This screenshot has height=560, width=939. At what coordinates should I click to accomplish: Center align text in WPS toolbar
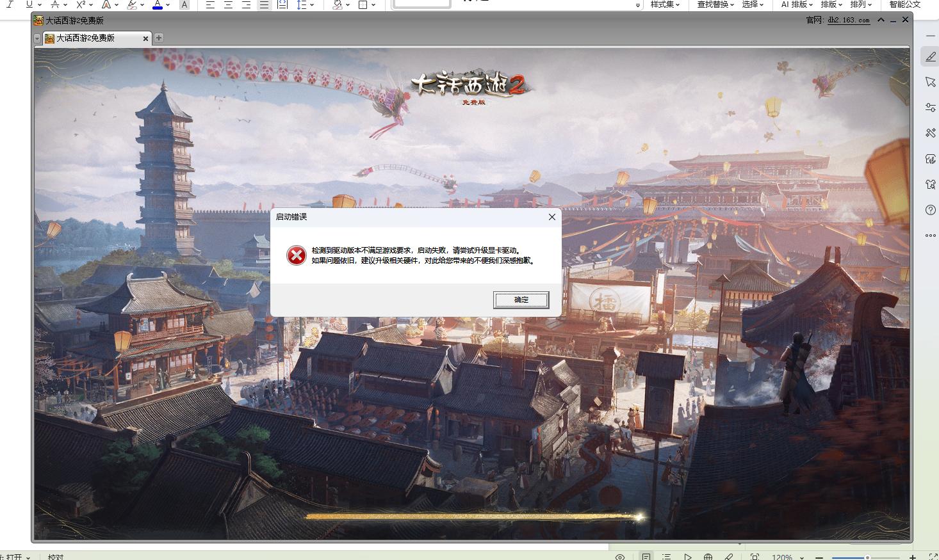[x=228, y=4]
